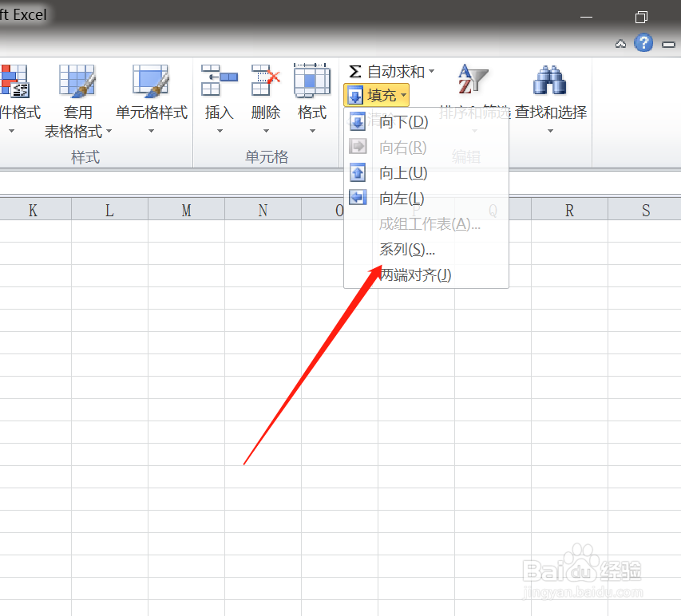681x616 pixels.
Task: Select column N header
Action: tap(263, 210)
